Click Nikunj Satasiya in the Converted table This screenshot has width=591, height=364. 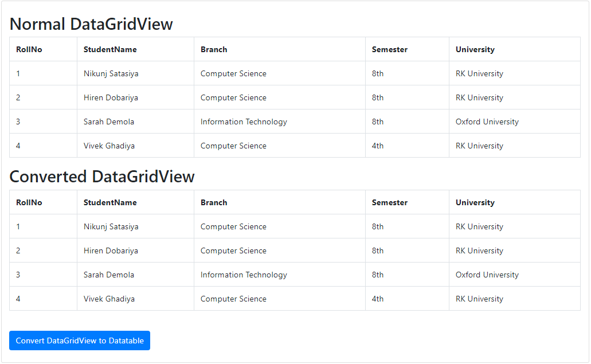[x=110, y=226]
